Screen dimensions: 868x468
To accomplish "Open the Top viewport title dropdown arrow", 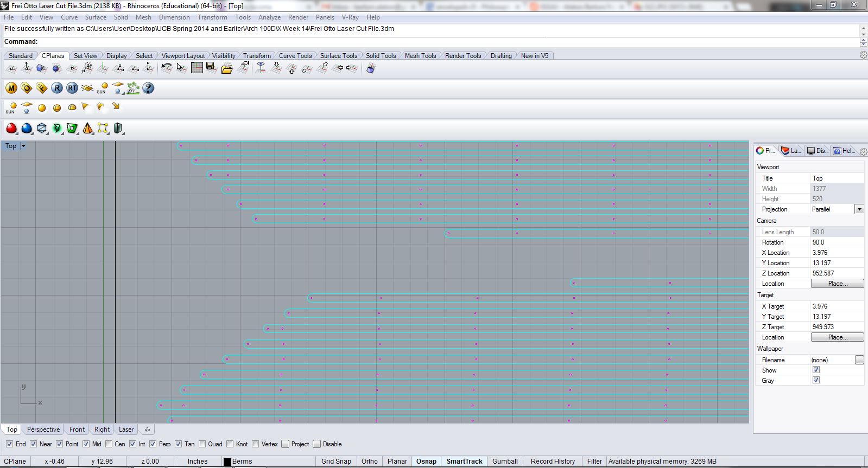I will (x=23, y=146).
